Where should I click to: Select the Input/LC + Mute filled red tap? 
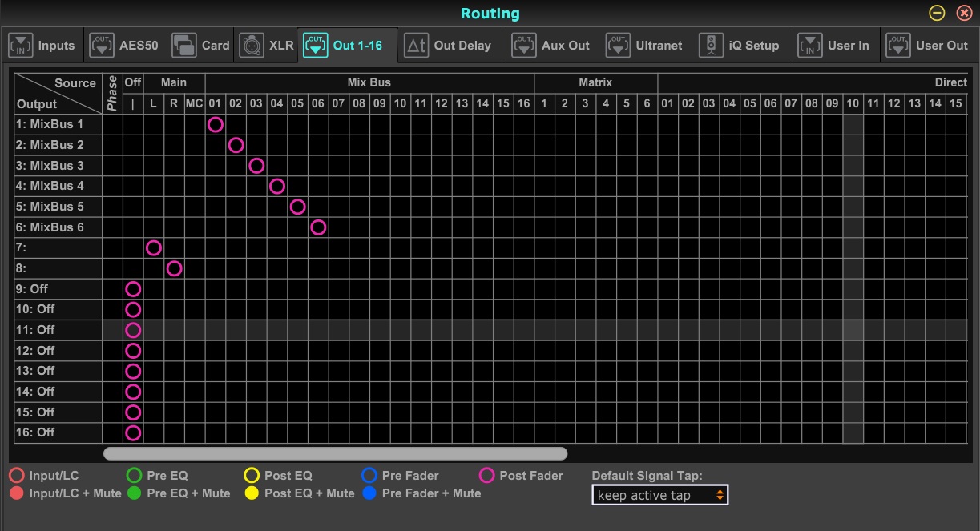[16, 493]
